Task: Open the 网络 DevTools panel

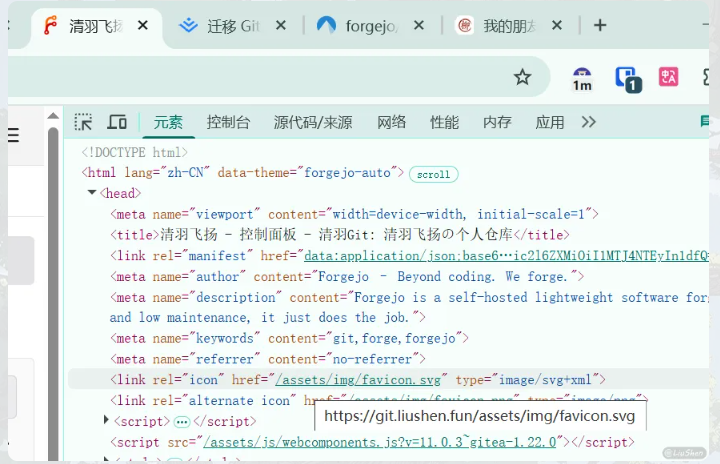Action: (x=392, y=122)
